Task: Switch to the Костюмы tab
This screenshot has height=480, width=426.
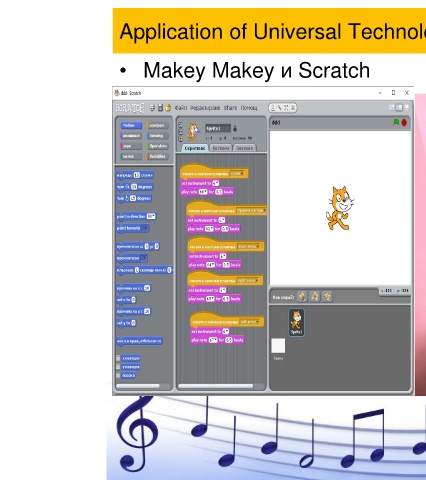Action: pyautogui.click(x=221, y=148)
